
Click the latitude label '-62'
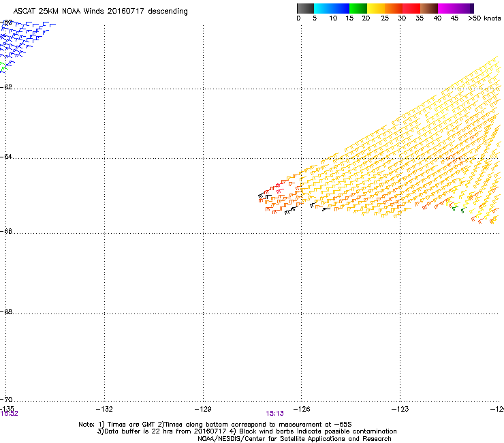click(6, 87)
